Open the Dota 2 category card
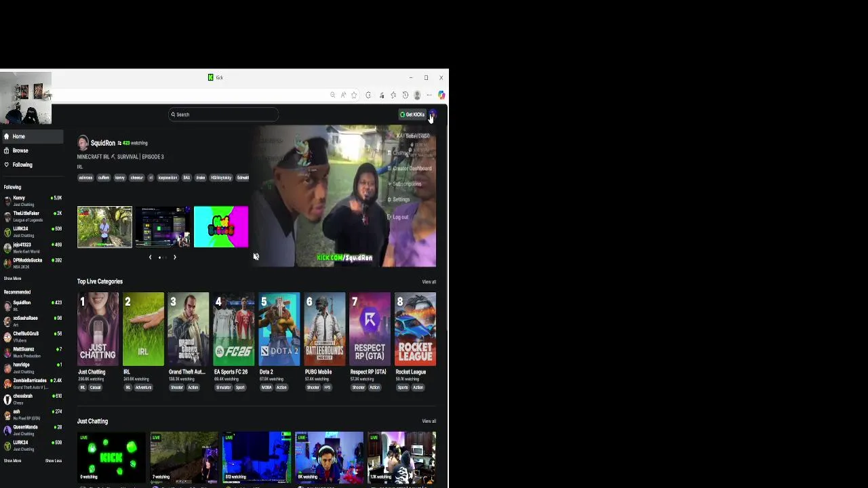Screen dimensions: 868x488 point(279,329)
